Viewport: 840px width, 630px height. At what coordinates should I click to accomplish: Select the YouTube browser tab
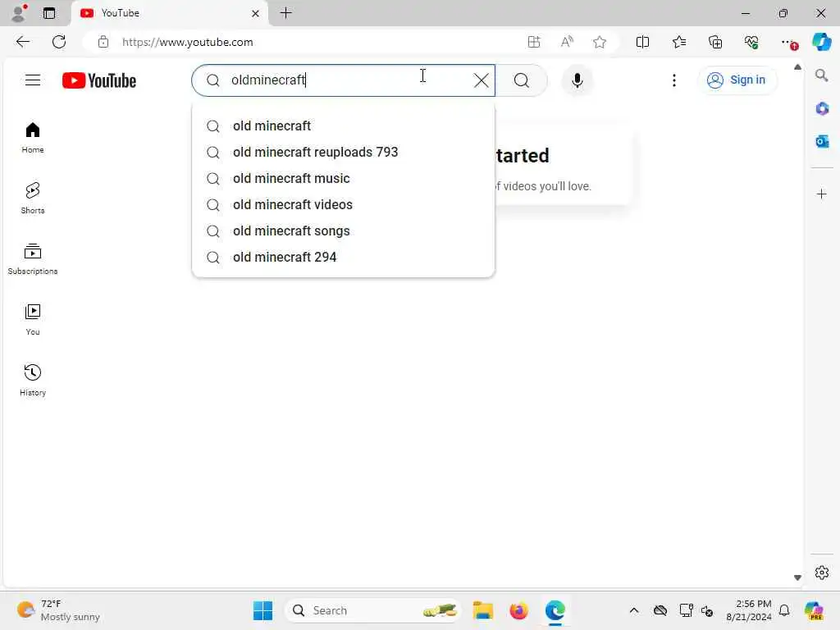point(169,13)
